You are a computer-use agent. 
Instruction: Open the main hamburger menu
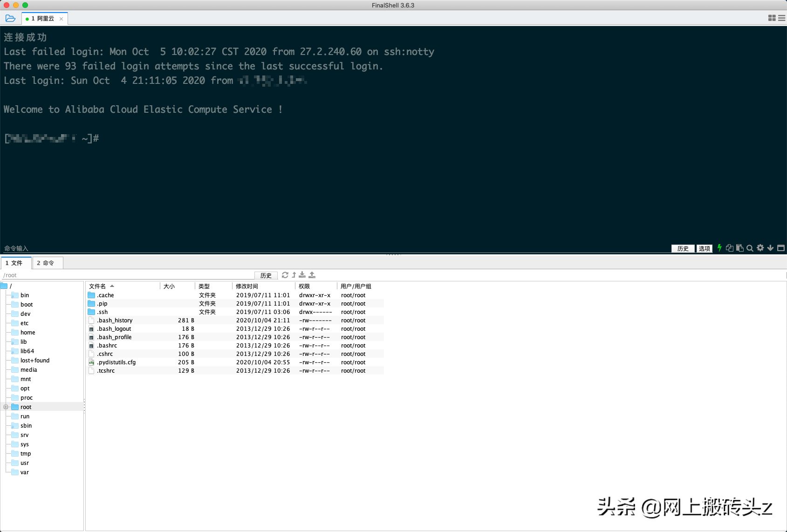[782, 18]
